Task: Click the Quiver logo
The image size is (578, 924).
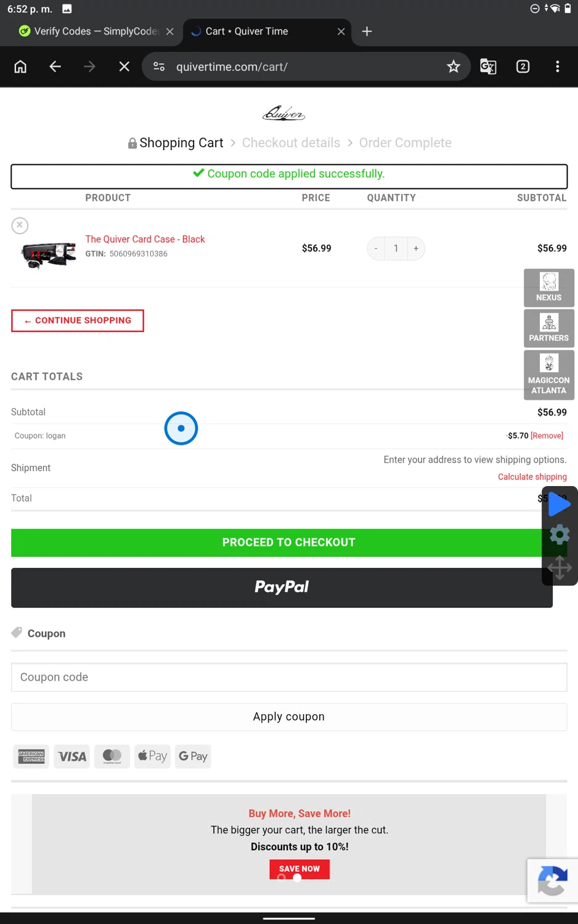Action: (283, 113)
